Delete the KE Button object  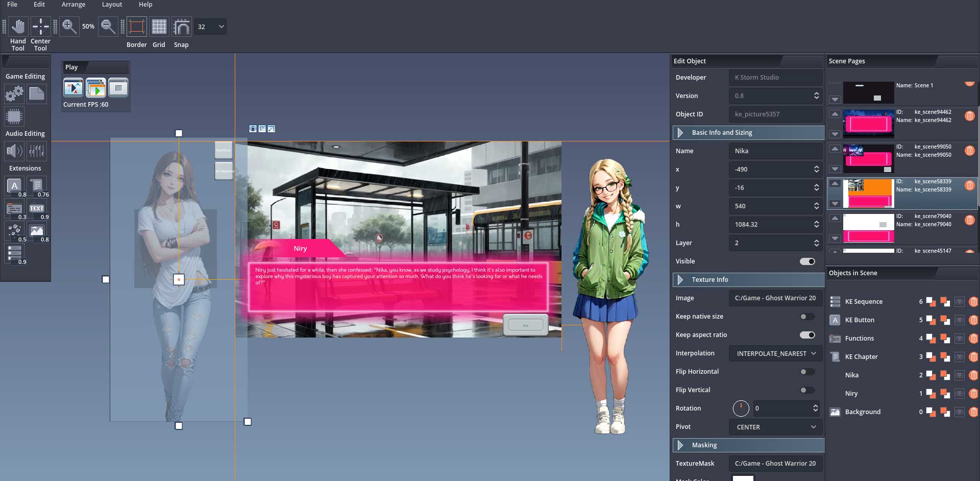point(973,320)
